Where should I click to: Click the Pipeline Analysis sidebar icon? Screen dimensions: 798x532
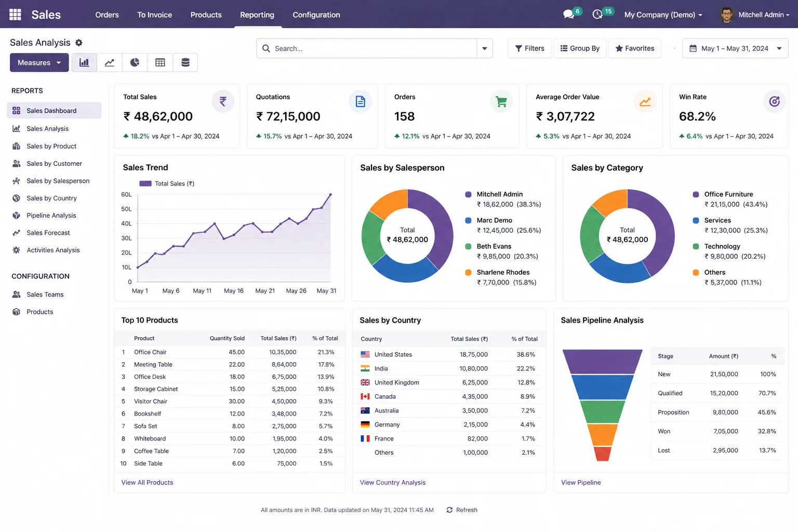point(16,216)
